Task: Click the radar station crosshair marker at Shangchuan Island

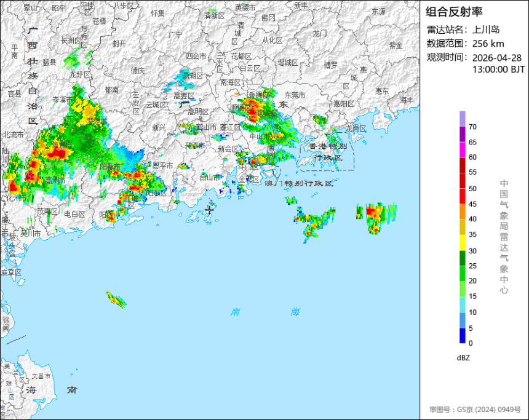Action: [x=210, y=210]
